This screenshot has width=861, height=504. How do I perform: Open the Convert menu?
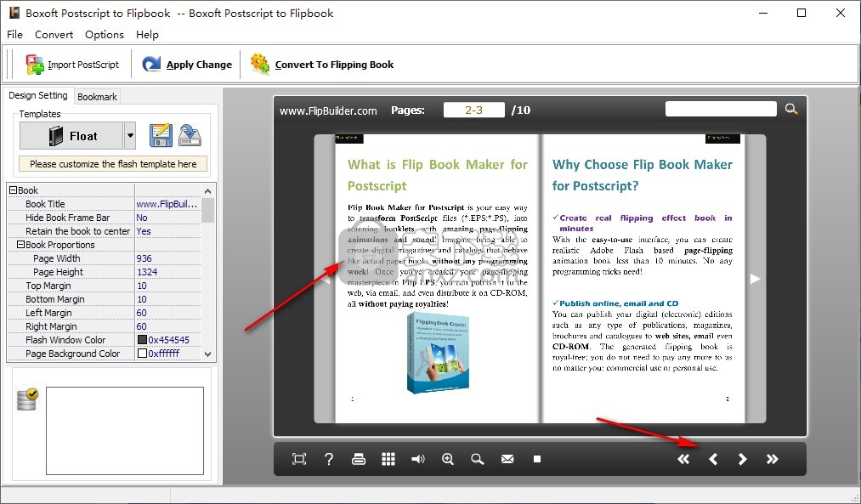pos(54,35)
